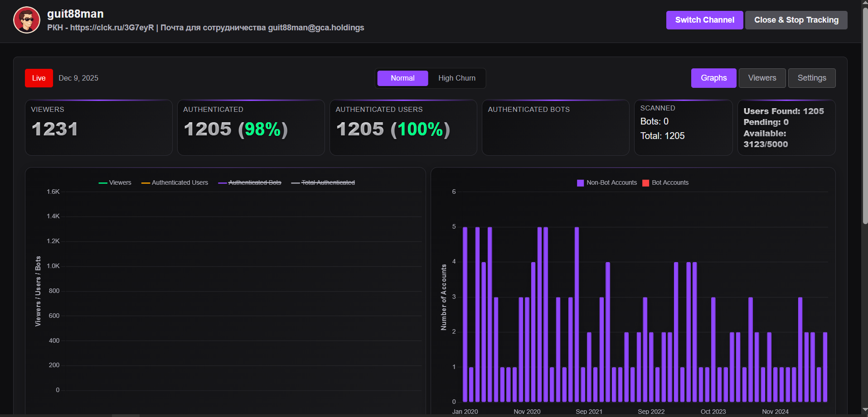Image resolution: width=868 pixels, height=417 pixels.
Task: Click the 1.0K y-axis label
Action: [53, 266]
